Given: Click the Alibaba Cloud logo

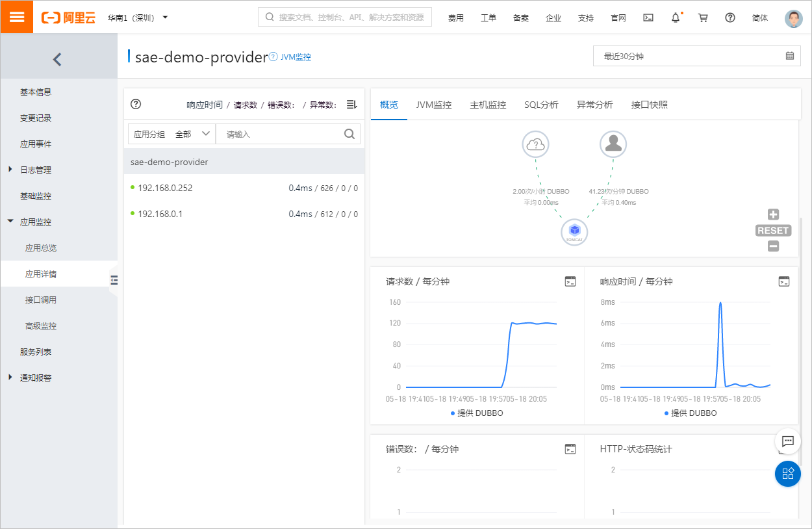Looking at the screenshot, I should (68, 18).
